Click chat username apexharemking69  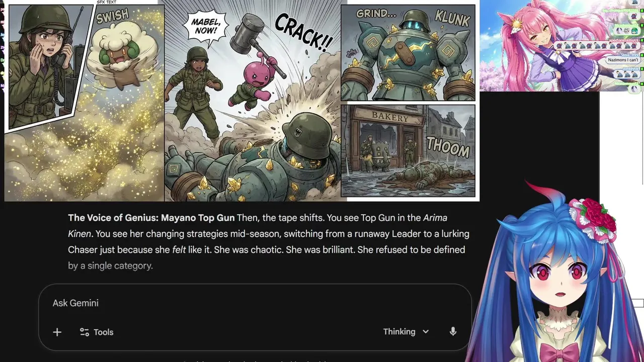click(x=623, y=40)
